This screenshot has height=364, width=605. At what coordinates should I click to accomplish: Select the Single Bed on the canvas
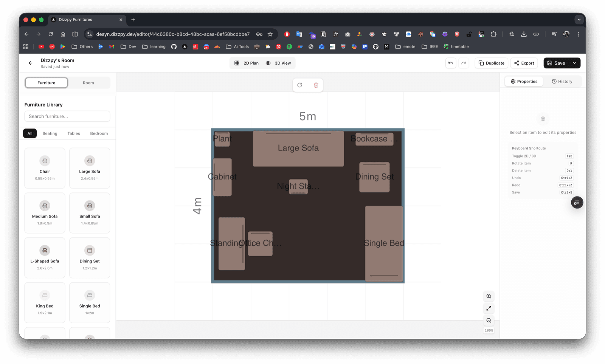pyautogui.click(x=384, y=243)
